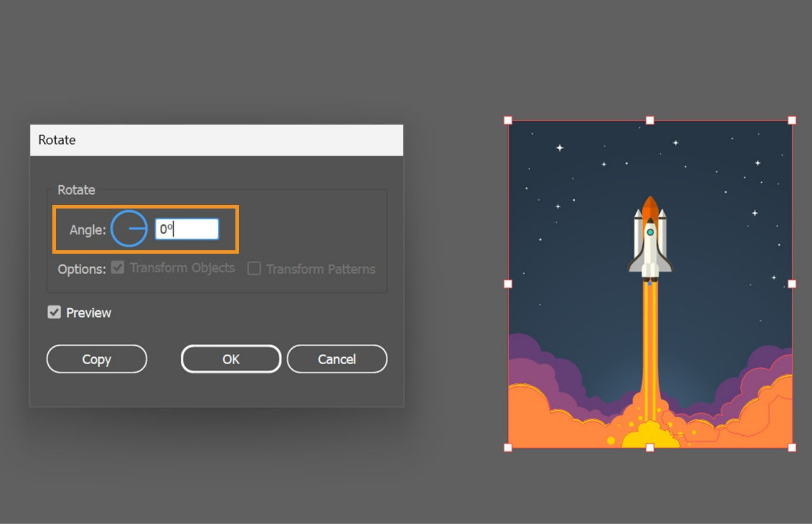Select the bottom-center handle of the bounding box

point(650,449)
